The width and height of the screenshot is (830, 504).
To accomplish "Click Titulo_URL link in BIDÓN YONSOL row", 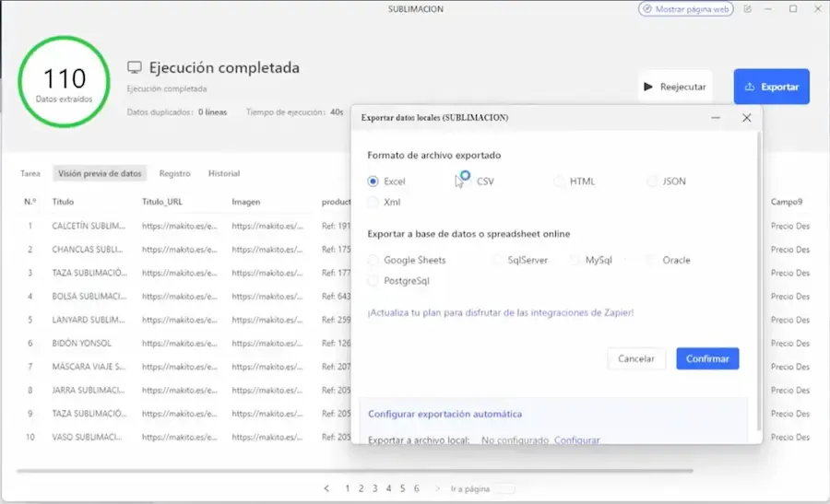I will tap(180, 344).
